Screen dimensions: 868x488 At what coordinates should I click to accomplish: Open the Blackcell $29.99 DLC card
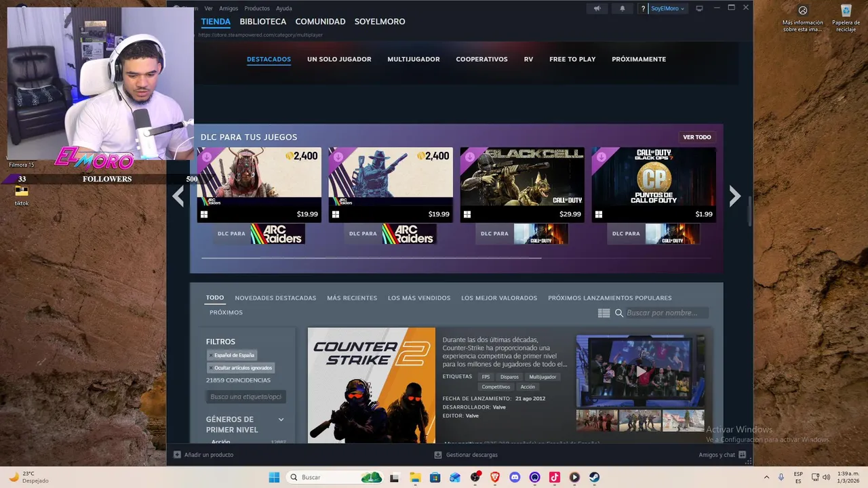click(x=522, y=184)
